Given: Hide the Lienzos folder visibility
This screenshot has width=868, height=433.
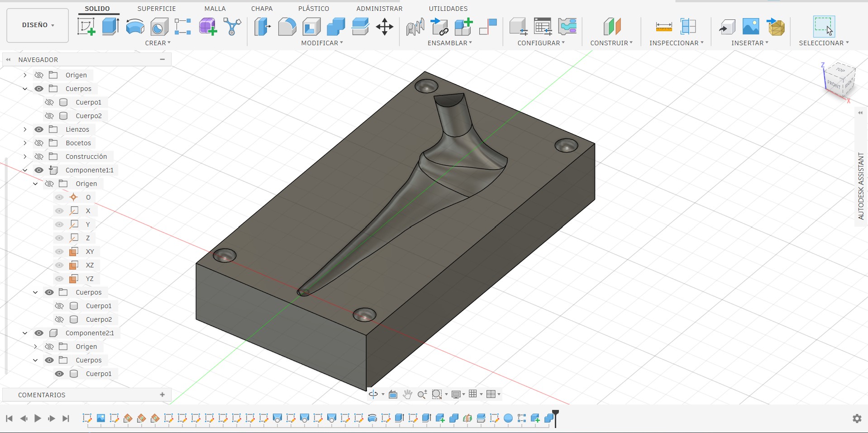Looking at the screenshot, I should tap(39, 129).
